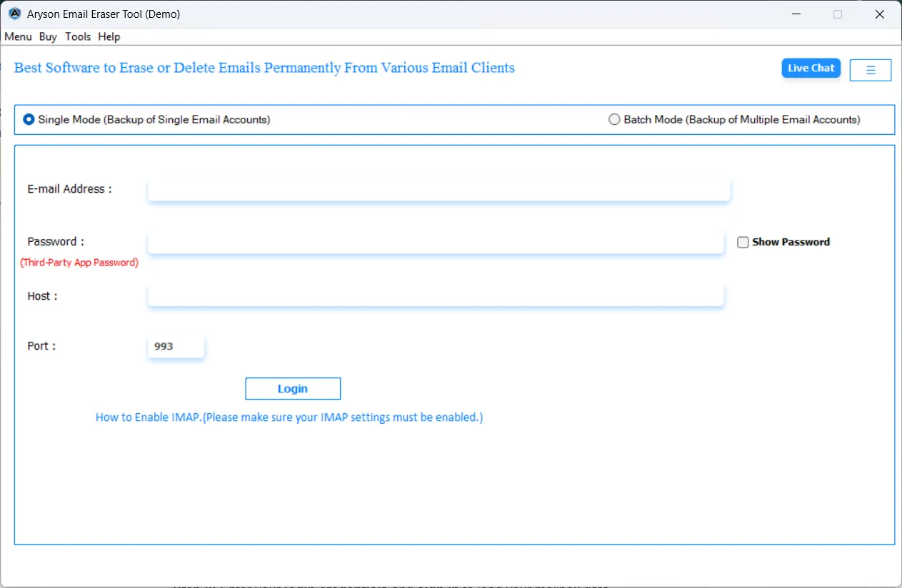Screen dimensions: 902x588
Task: Open the Buy menu
Action: (x=48, y=36)
